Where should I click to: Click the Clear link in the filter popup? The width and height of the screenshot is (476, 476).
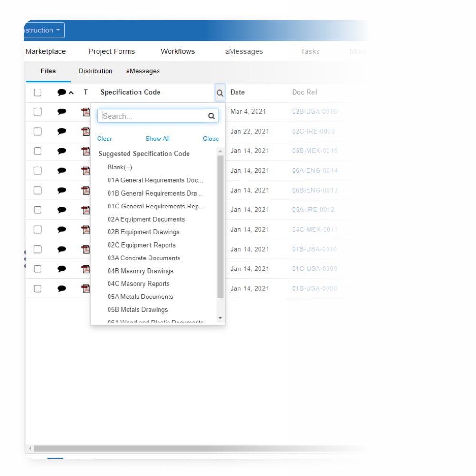coord(104,139)
